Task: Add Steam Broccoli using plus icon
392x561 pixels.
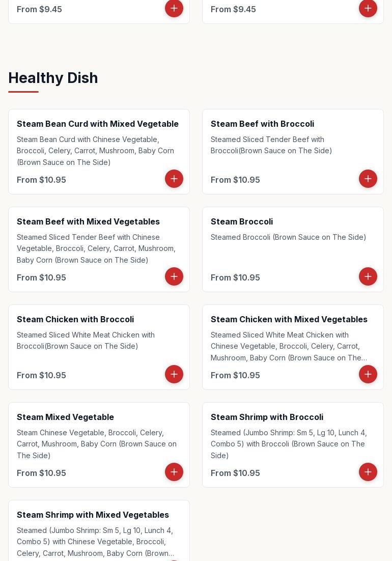Action: 368,276
